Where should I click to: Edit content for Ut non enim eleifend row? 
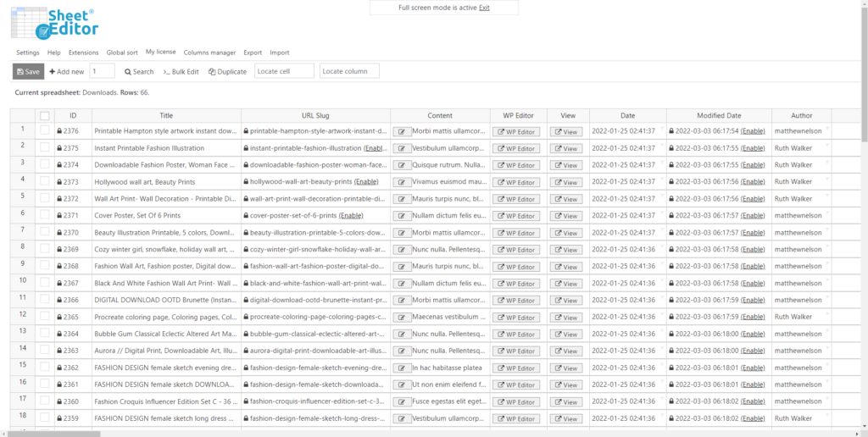tap(402, 385)
